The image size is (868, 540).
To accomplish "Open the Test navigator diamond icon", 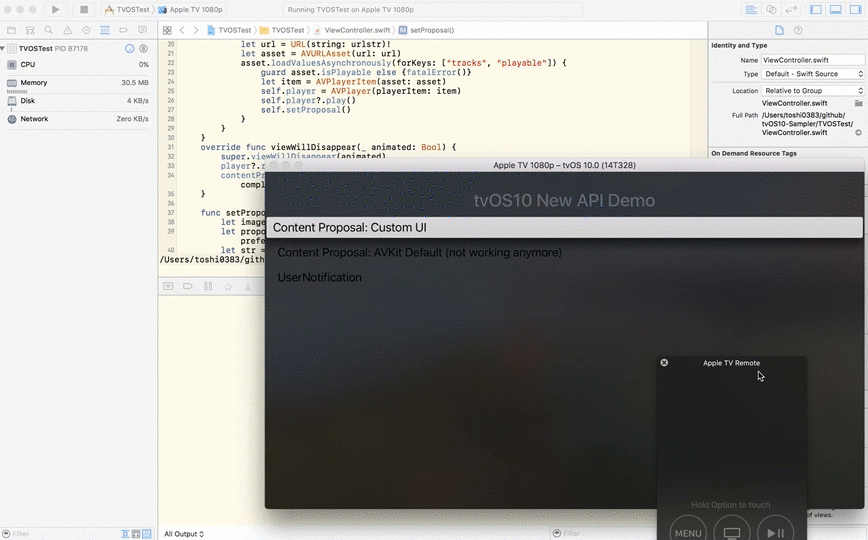I will (x=86, y=30).
